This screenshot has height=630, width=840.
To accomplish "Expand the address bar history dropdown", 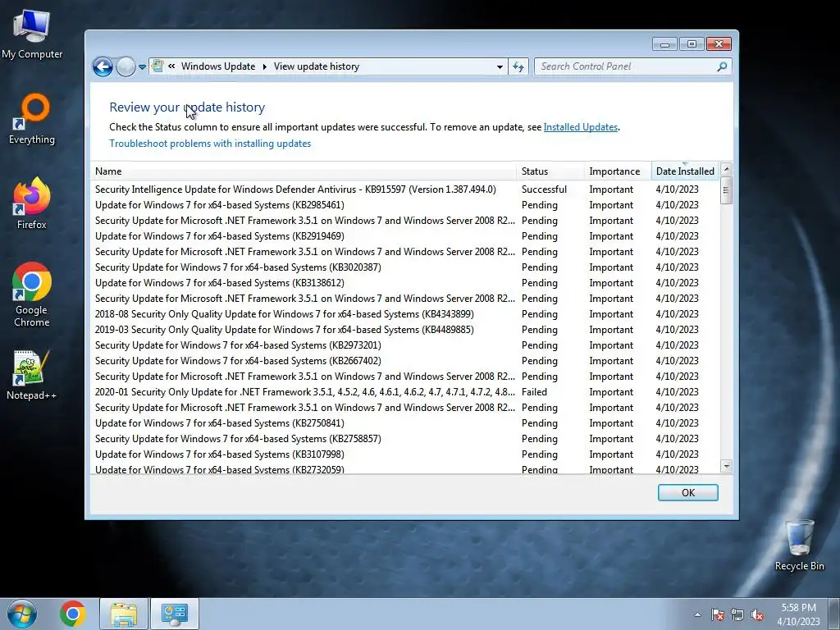I will tap(500, 66).
